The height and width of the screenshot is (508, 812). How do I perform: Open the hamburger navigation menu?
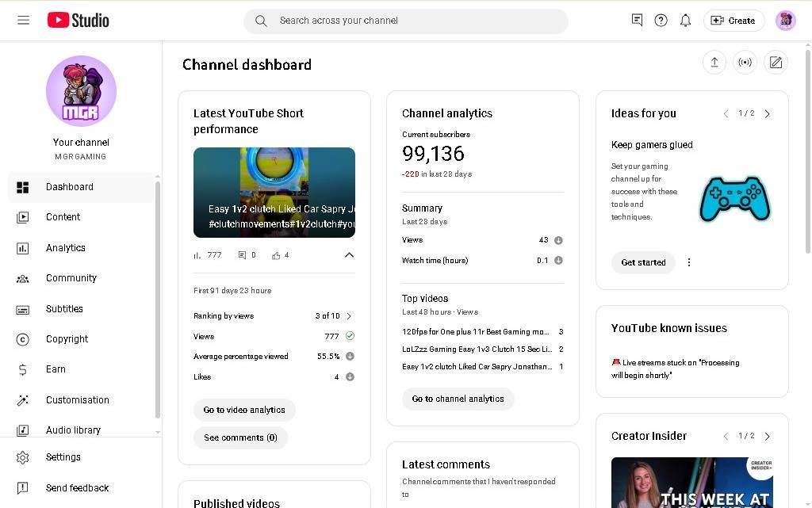[x=23, y=21]
